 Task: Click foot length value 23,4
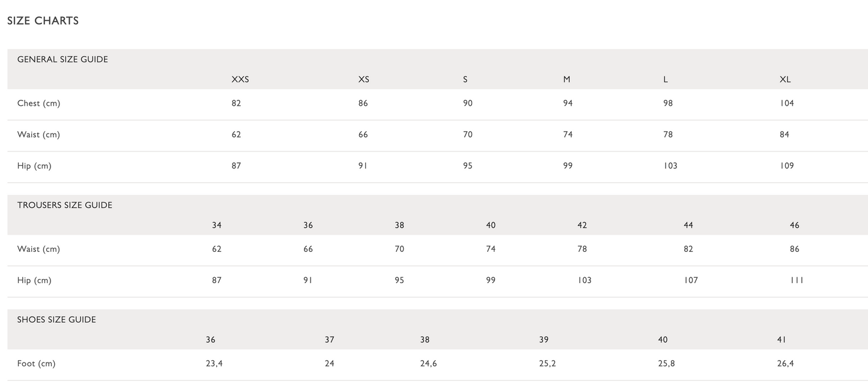click(214, 364)
